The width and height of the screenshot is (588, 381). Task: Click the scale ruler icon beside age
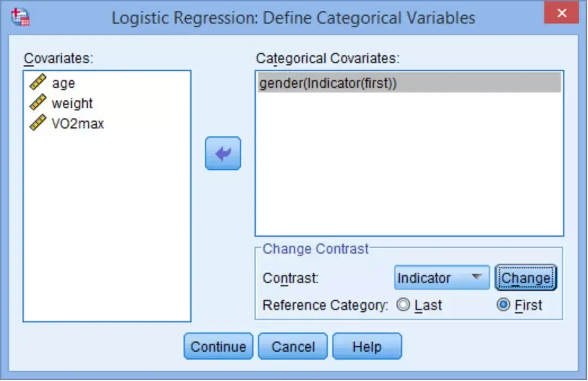tap(38, 82)
